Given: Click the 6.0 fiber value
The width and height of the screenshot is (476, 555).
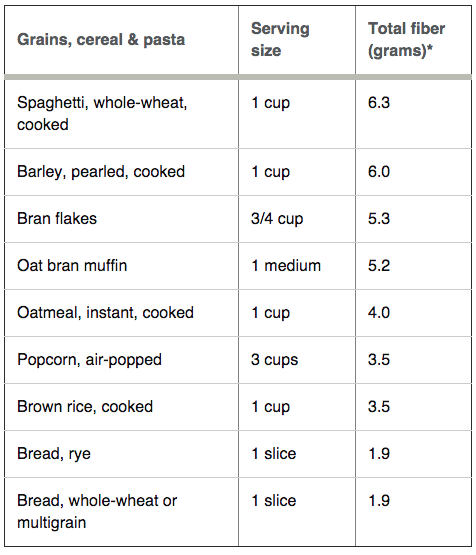Looking at the screenshot, I should [379, 172].
